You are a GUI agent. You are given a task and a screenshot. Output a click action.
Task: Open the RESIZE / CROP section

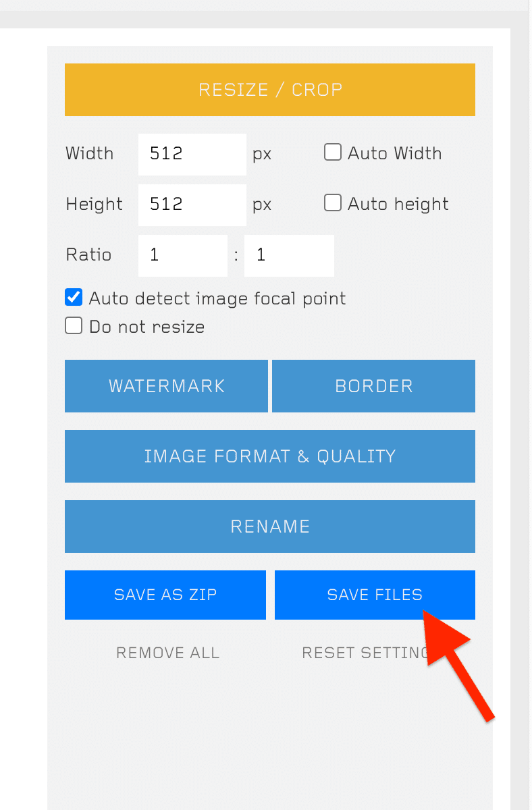[x=270, y=90]
